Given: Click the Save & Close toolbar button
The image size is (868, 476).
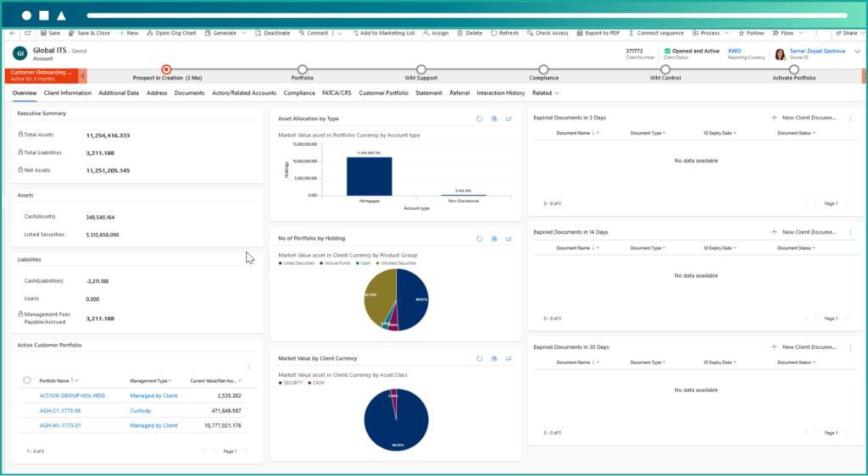Looking at the screenshot, I should click(x=89, y=33).
